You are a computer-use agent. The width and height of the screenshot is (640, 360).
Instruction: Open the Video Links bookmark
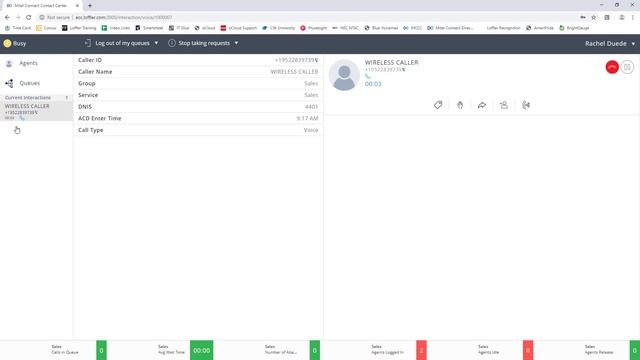(x=116, y=28)
